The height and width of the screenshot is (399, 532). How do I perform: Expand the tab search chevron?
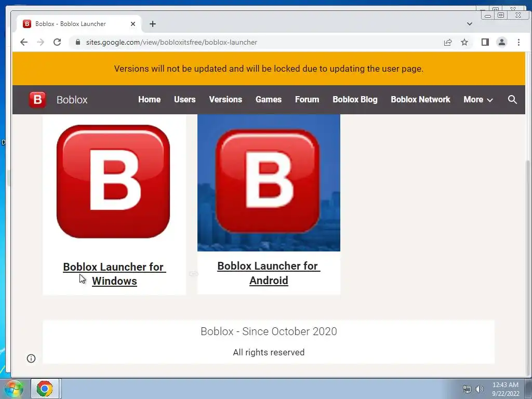tap(470, 24)
